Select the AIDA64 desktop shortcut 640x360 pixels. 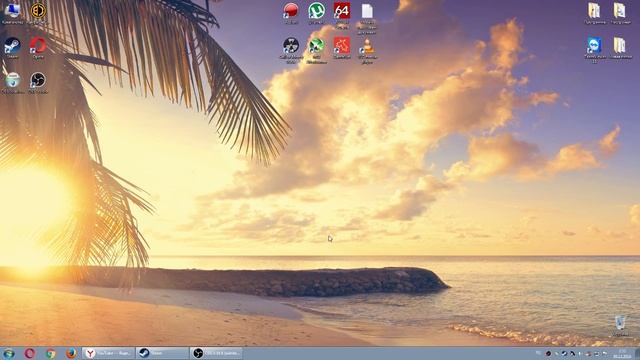[x=342, y=16]
